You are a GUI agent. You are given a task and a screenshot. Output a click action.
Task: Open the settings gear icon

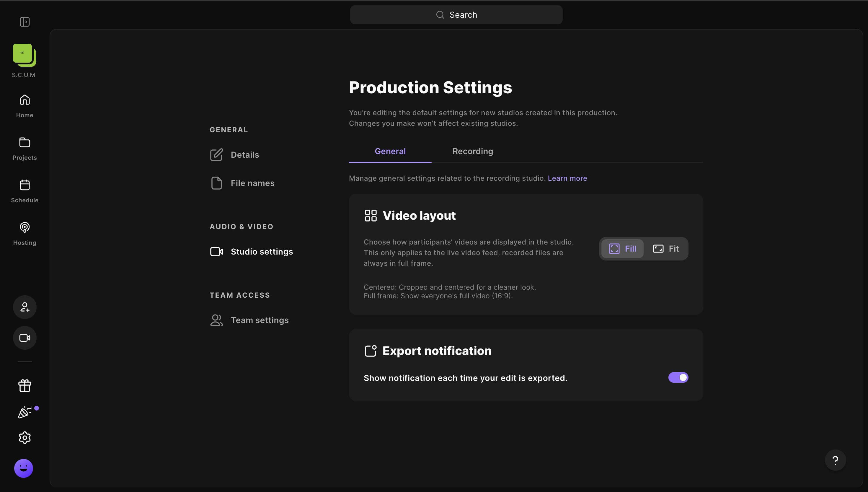click(25, 438)
